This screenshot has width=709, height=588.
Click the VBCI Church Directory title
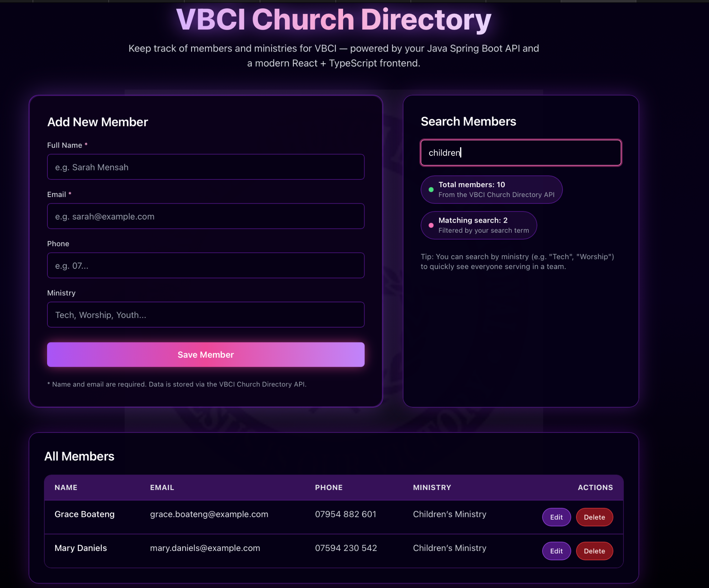point(333,19)
